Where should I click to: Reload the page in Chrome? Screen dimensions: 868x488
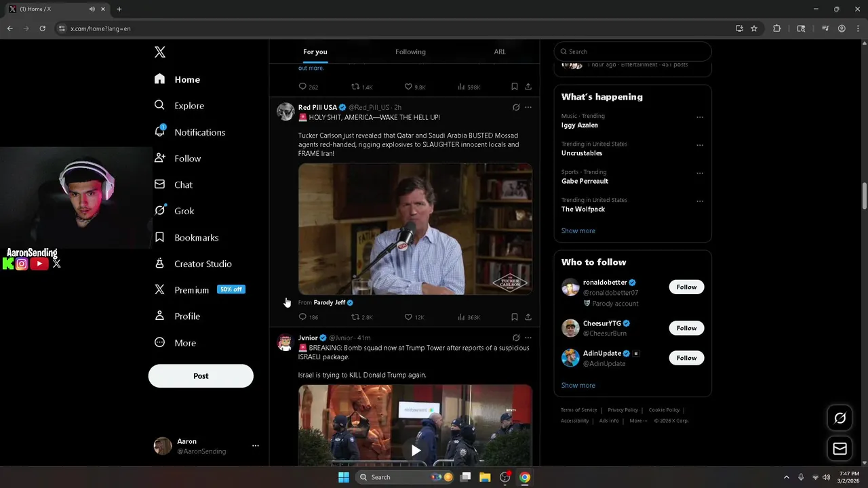point(42,28)
